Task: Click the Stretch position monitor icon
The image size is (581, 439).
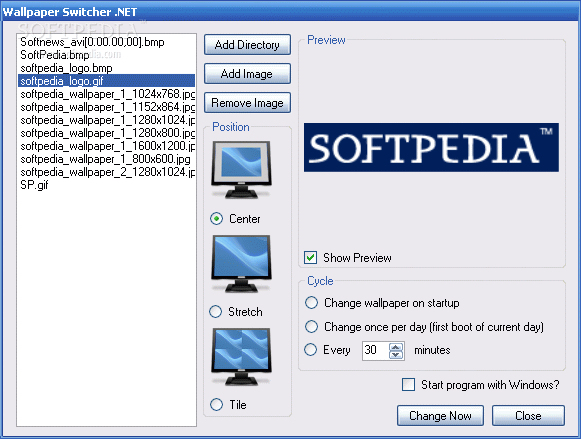Action: [x=241, y=263]
